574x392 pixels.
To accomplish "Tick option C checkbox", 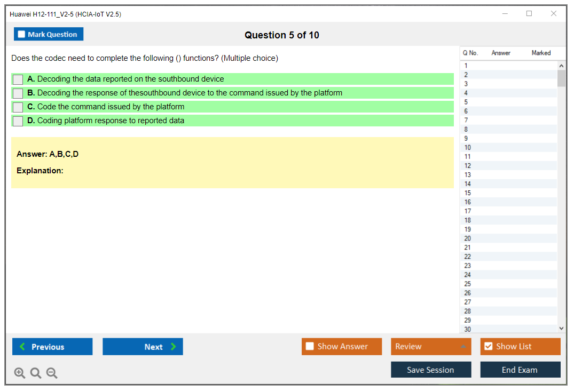I will [x=18, y=107].
